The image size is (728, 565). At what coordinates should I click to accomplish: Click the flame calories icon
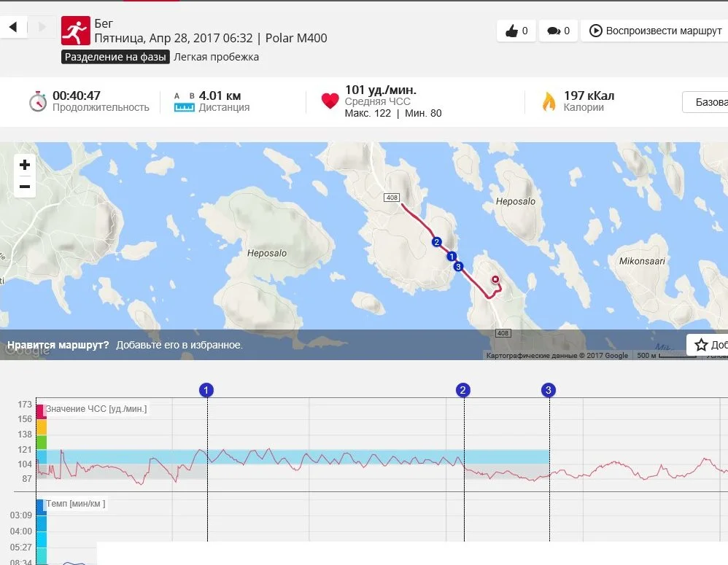coord(549,101)
